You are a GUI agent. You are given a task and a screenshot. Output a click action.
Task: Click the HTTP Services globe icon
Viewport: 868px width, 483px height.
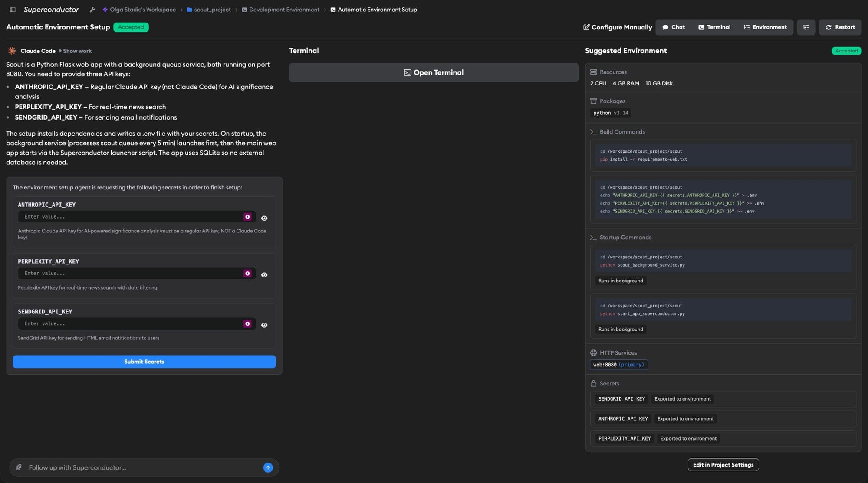pos(593,353)
